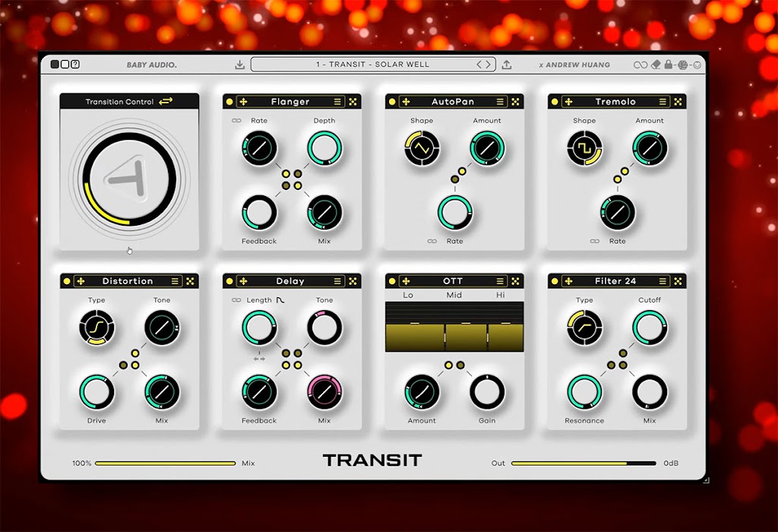The width and height of the screenshot is (778, 532).
Task: Click the Transition Control swap arrows icon
Action: tap(166, 101)
